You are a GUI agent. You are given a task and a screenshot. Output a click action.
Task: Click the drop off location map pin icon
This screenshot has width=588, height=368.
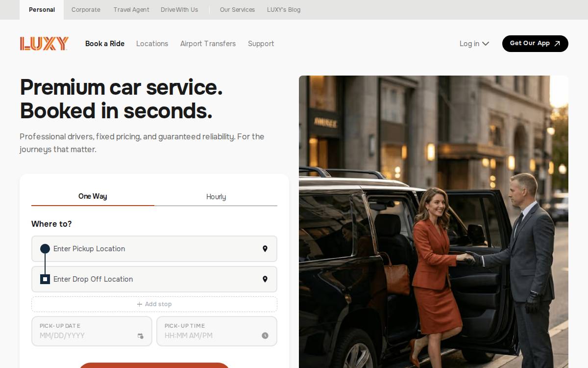point(265,279)
